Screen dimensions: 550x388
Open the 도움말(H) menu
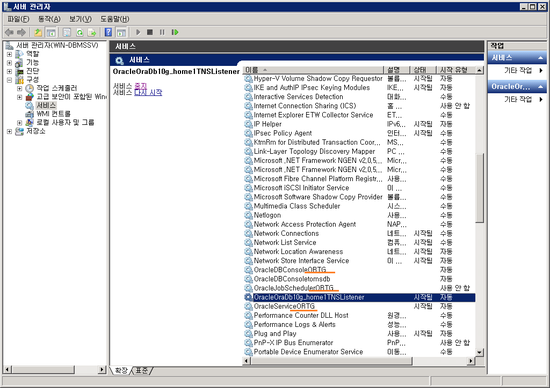tap(115, 19)
